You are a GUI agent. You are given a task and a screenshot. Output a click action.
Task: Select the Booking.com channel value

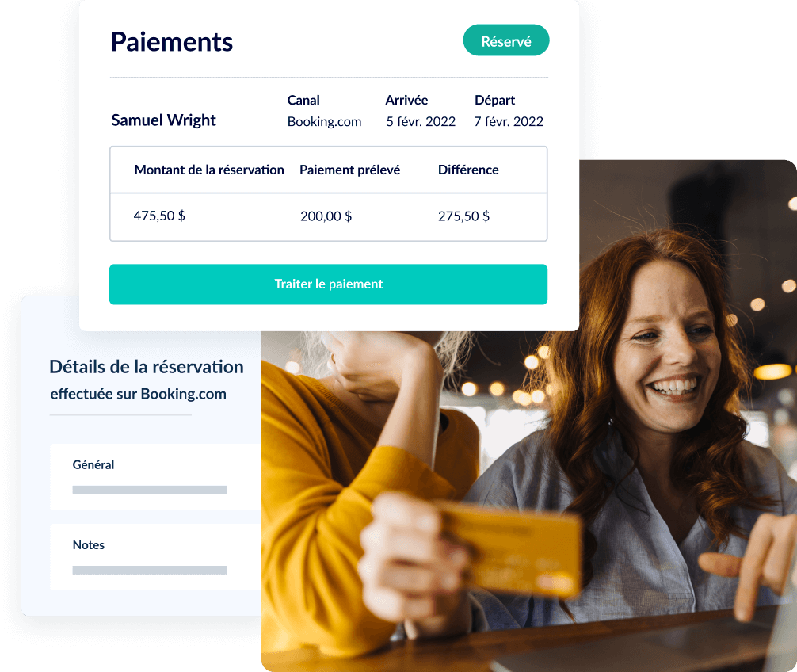point(324,121)
